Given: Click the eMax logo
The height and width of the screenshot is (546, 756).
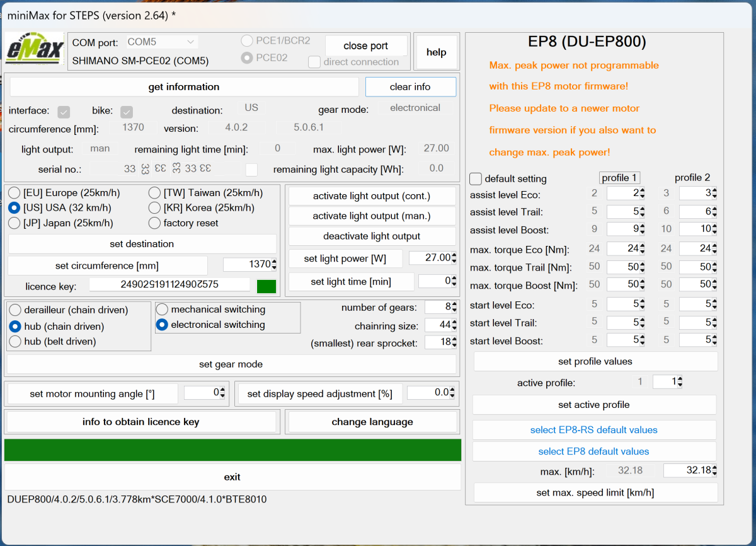Looking at the screenshot, I should pyautogui.click(x=35, y=49).
